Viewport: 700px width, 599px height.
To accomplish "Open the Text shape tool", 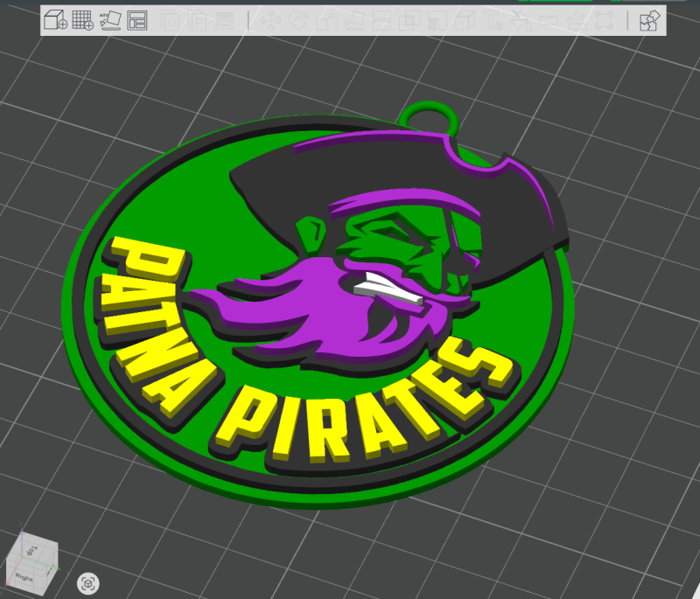I will [493, 20].
